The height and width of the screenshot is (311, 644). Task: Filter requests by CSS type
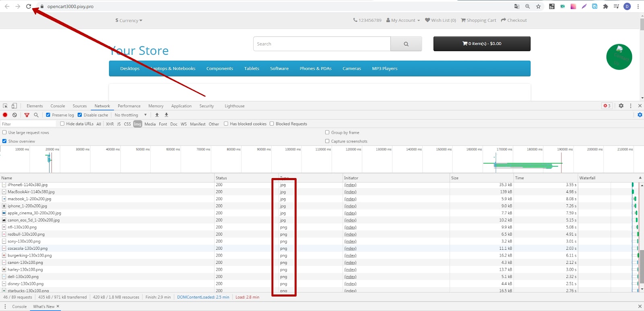(x=127, y=124)
